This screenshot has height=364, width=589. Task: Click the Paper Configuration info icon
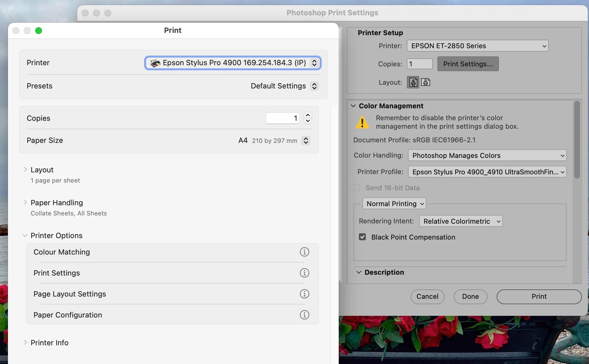(304, 315)
